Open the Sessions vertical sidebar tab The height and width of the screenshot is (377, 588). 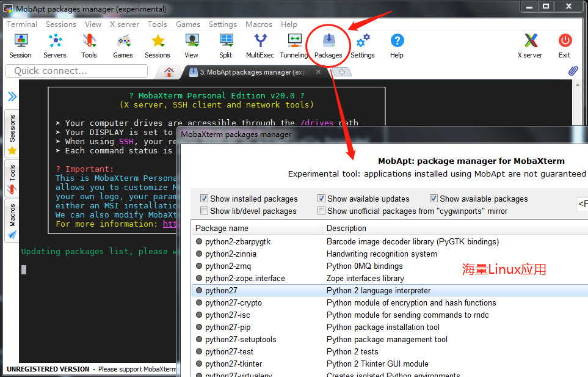coord(12,134)
